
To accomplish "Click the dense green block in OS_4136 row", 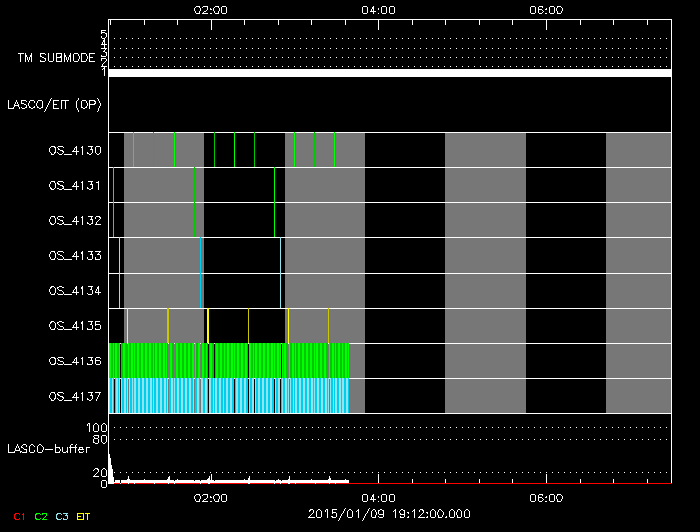I will (x=230, y=360).
